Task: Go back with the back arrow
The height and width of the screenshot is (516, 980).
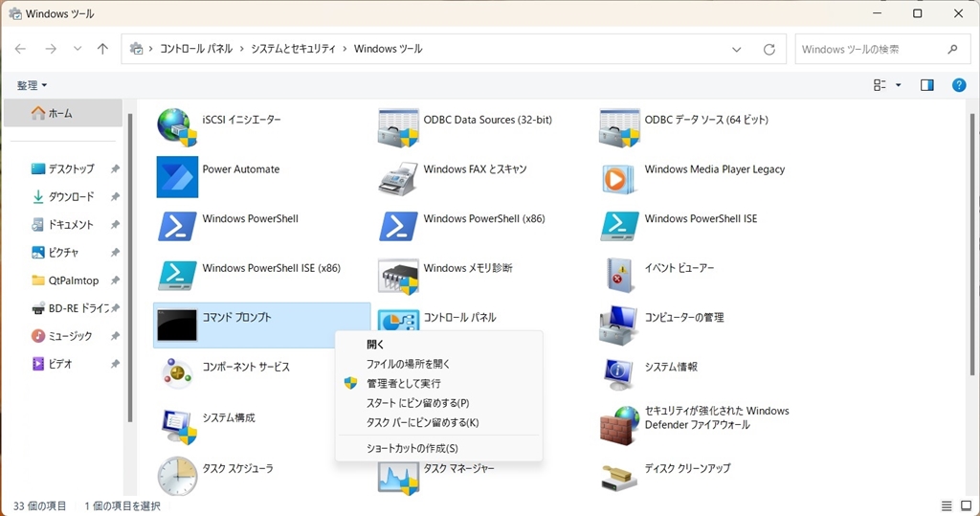Action: (21, 49)
